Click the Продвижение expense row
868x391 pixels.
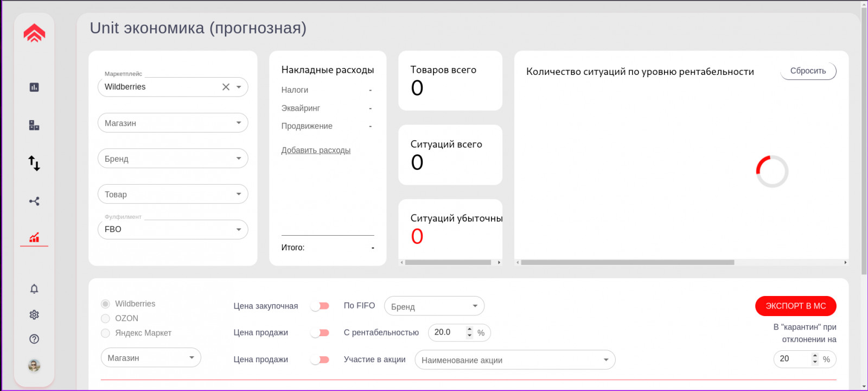click(328, 126)
